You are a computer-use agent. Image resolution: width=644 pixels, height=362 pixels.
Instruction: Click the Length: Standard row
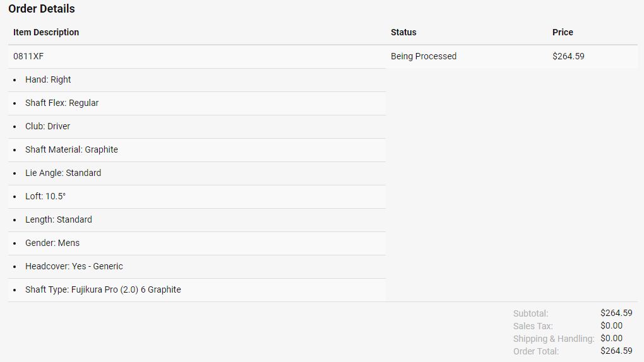pos(59,219)
